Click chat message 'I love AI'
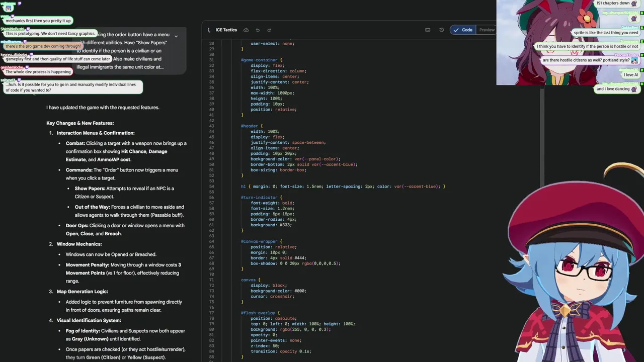The width and height of the screenshot is (644, 362). (631, 75)
